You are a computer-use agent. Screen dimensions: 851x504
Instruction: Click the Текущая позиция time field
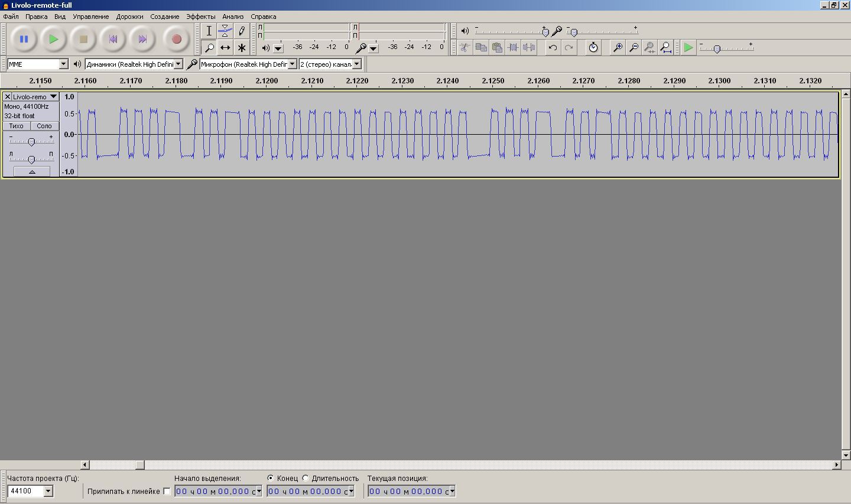click(412, 491)
